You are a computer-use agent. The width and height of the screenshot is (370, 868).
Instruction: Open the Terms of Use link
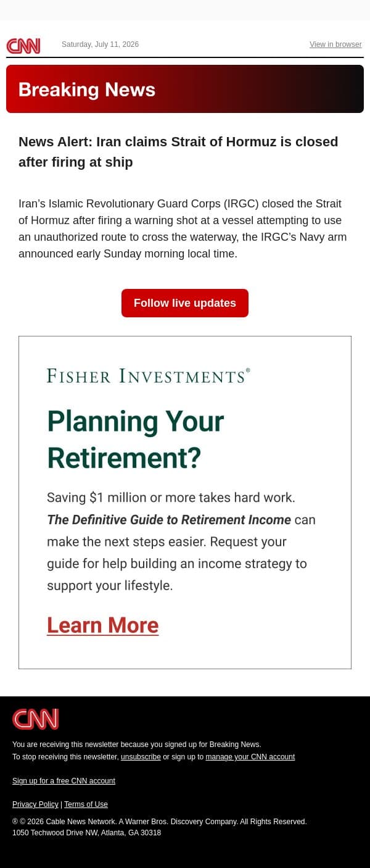[x=86, y=804]
